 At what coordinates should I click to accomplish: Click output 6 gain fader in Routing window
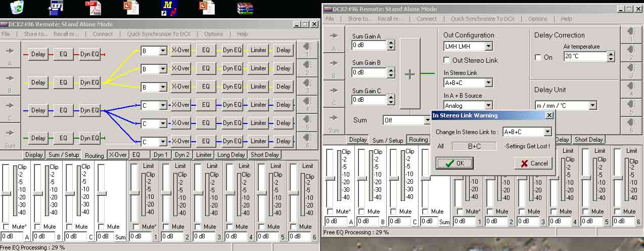coord(294,192)
